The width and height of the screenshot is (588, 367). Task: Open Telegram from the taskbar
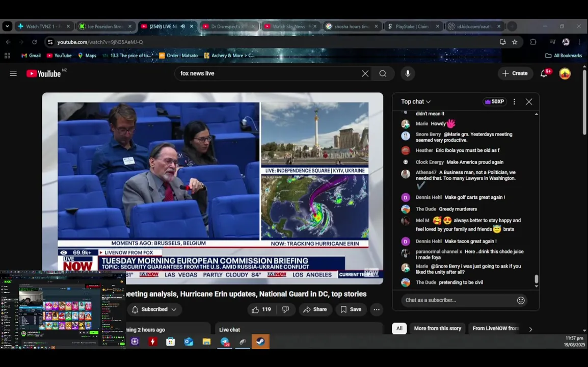[x=225, y=342]
